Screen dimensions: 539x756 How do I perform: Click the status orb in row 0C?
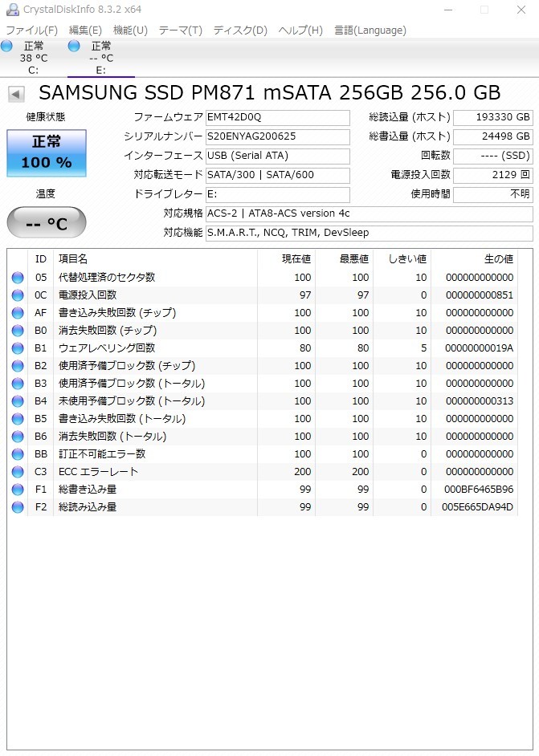point(18,295)
